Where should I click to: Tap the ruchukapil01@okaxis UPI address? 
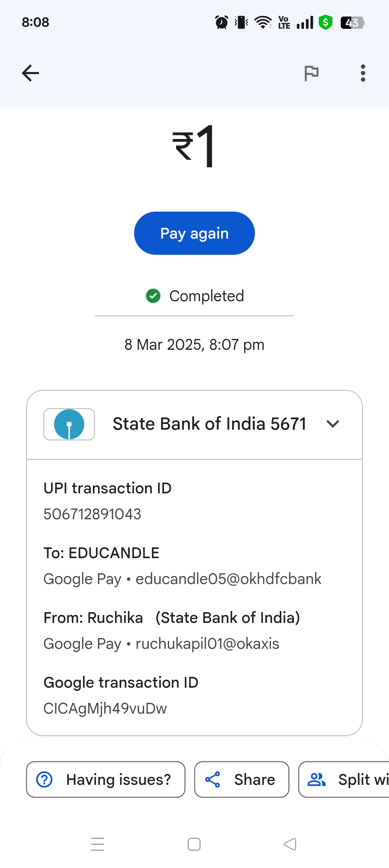point(207,643)
